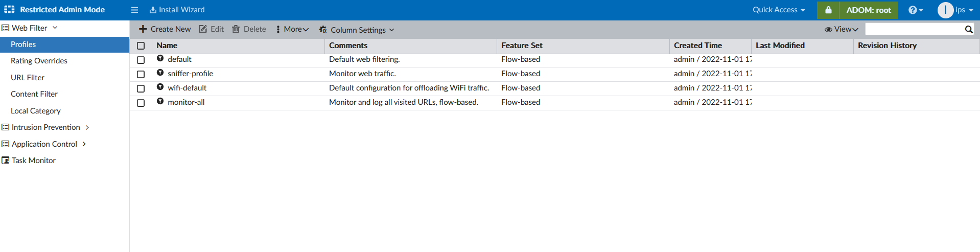The width and height of the screenshot is (980, 252).
Task: Select the 'wifi-default' profile name
Action: pos(187,88)
